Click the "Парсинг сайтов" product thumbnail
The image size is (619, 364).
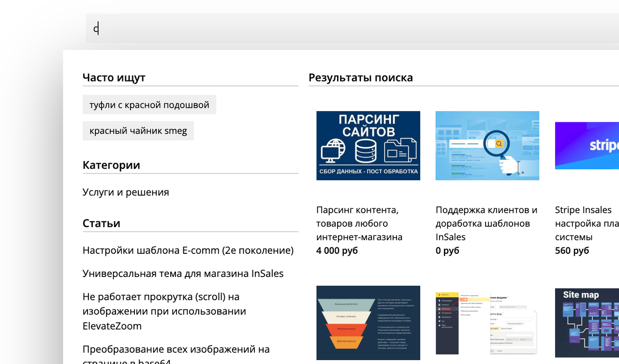click(x=368, y=146)
